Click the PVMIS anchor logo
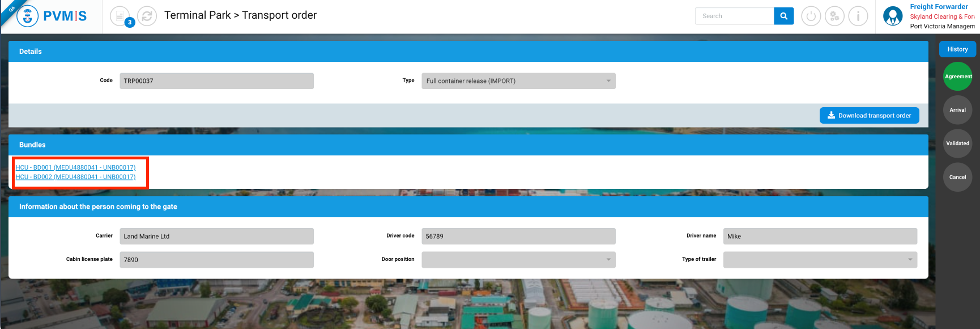The width and height of the screenshot is (980, 329). click(x=28, y=16)
